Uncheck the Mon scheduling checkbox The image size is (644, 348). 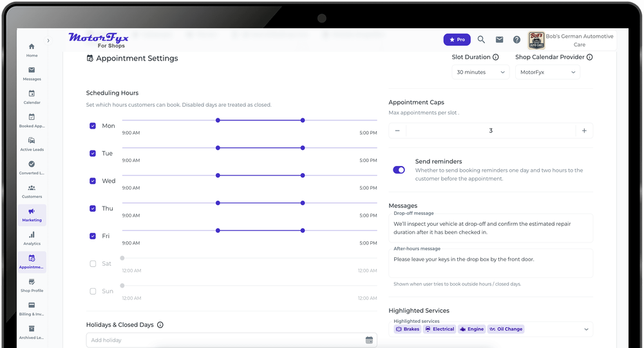tap(93, 126)
